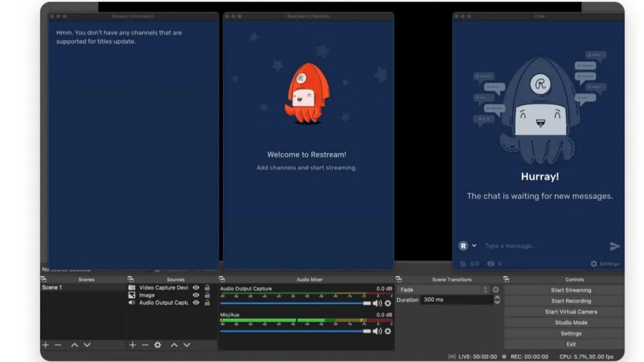
Task: Hide the Image source
Action: (196, 295)
